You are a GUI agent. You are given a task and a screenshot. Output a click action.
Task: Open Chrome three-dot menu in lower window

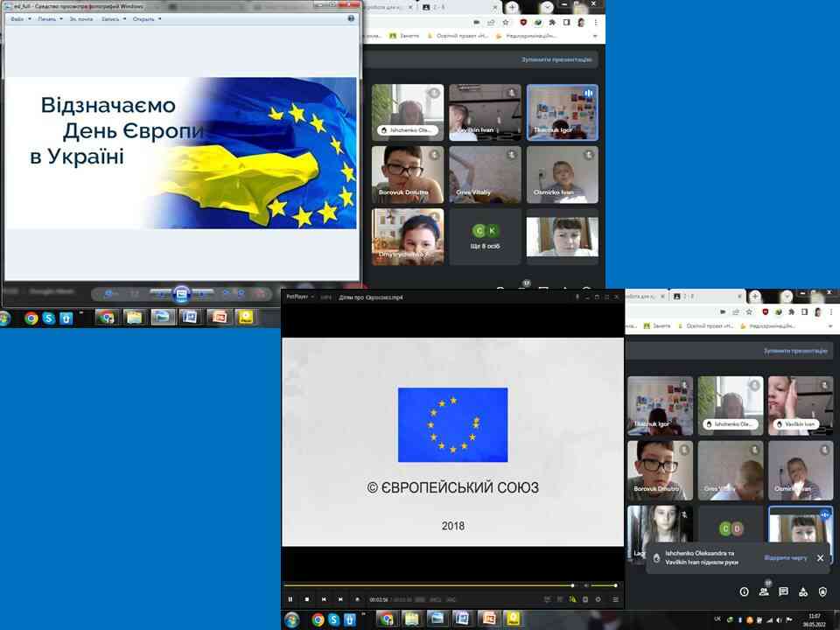(831, 311)
